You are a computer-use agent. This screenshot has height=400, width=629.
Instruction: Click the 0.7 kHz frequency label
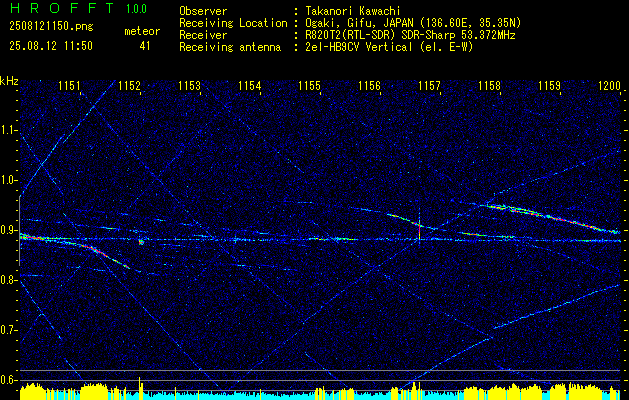tap(8, 330)
